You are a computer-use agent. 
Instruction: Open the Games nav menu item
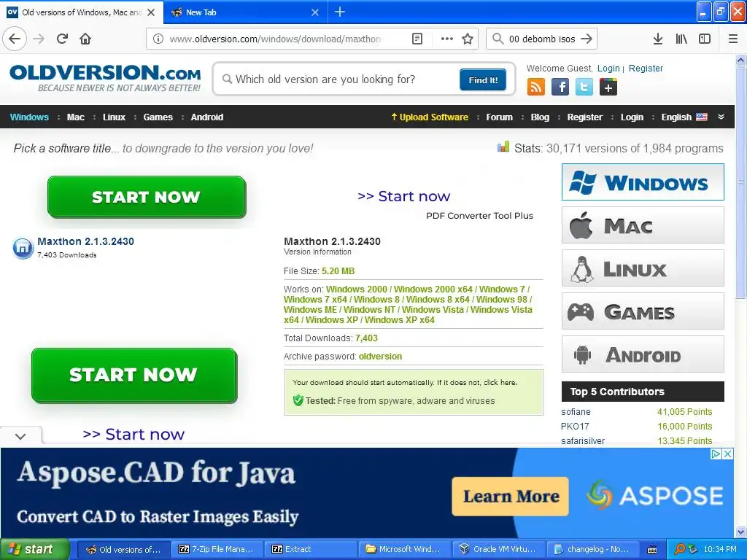tap(158, 117)
